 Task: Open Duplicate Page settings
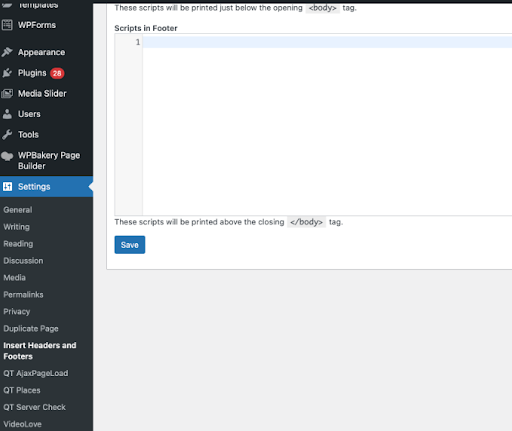pyautogui.click(x=31, y=329)
